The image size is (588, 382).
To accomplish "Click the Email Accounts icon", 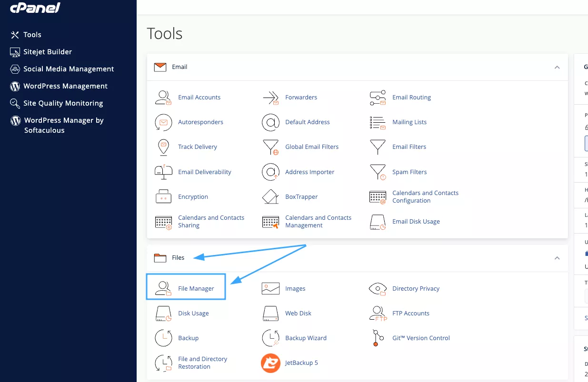I will click(163, 98).
